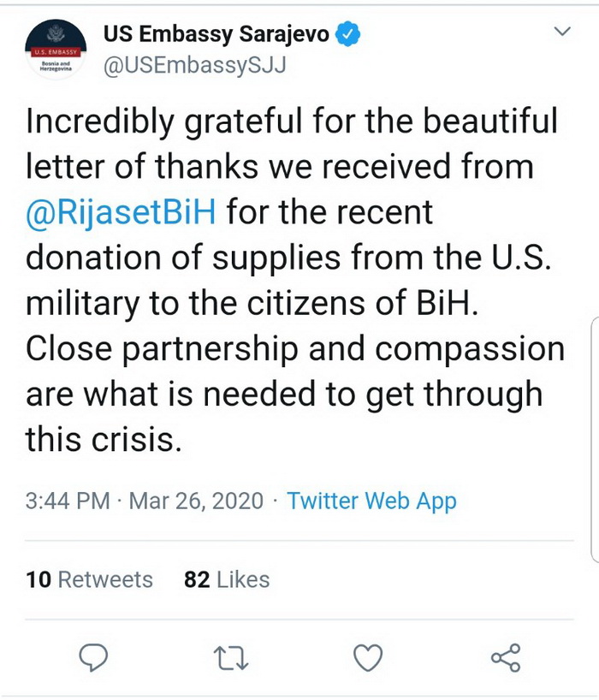Click the word Retweets label

(105, 579)
